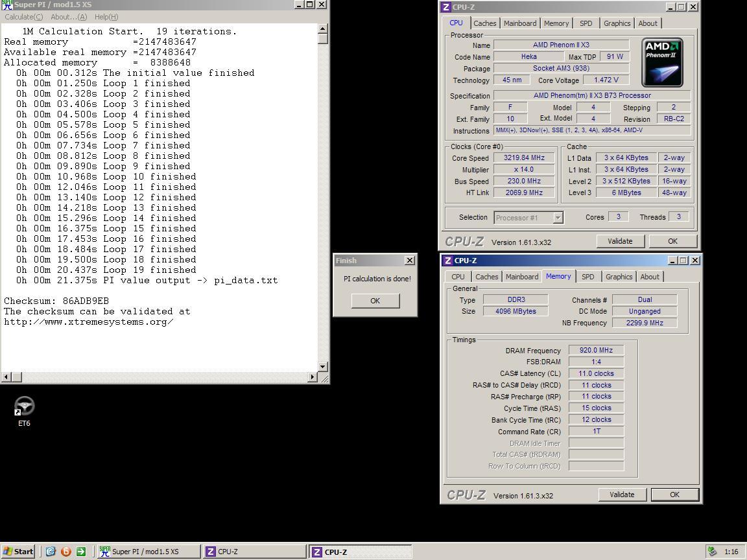This screenshot has width=747, height=560.
Task: Click Super PI vertical scrollbar up arrow
Action: click(322, 28)
